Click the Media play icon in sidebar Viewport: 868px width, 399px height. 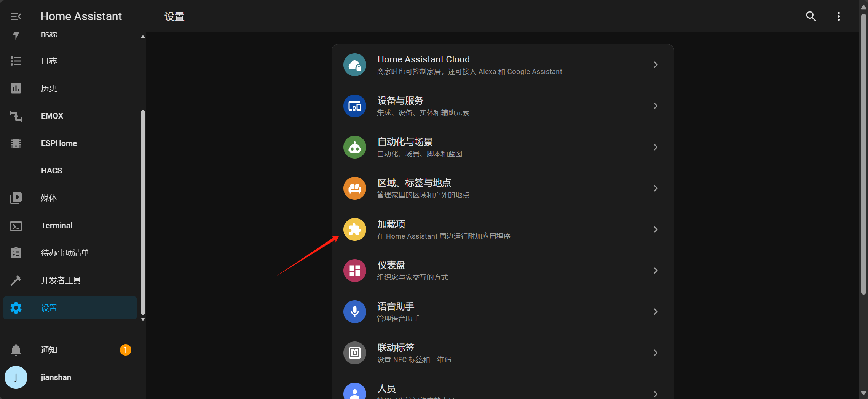[16, 198]
